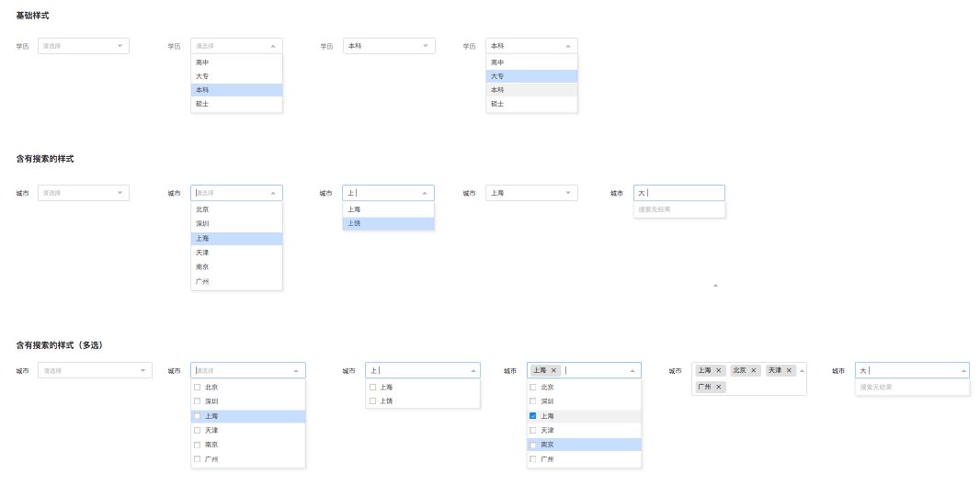Viewport: 980px width, 485px height.
Task: Tick the blue-highlighted 南京 checkbox
Action: pos(533,446)
